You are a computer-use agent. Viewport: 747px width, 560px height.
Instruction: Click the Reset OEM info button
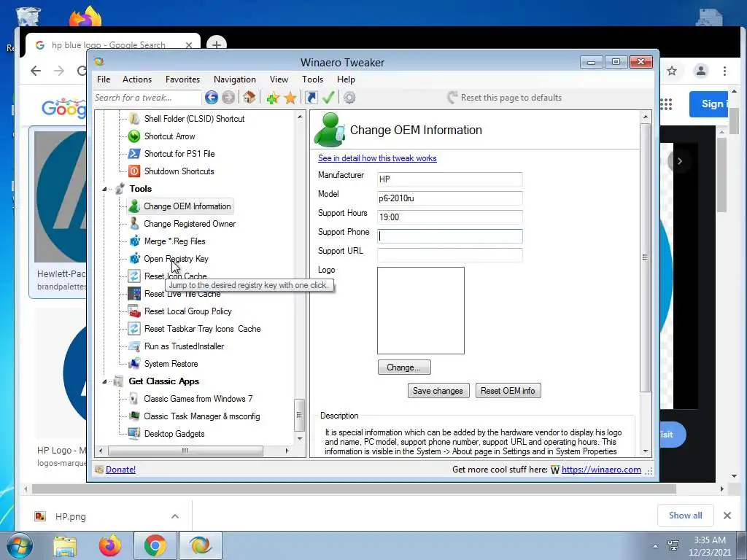508,391
